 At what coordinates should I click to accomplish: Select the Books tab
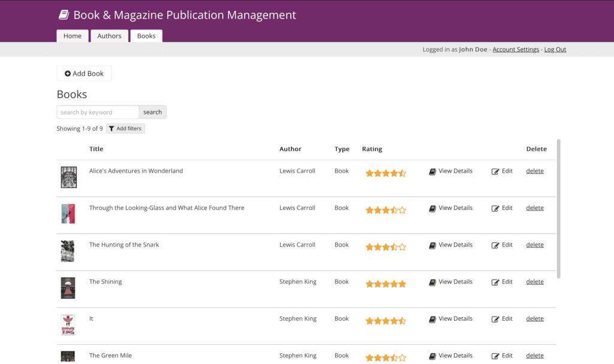point(146,36)
